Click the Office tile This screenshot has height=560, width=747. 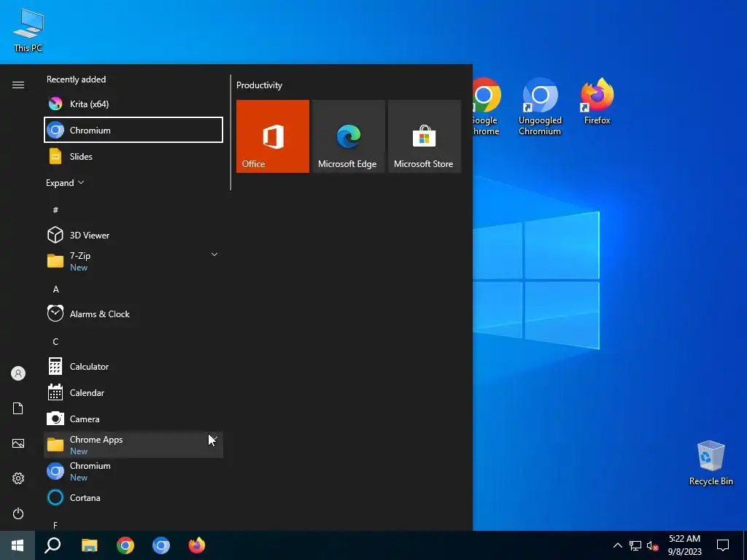[x=273, y=136]
